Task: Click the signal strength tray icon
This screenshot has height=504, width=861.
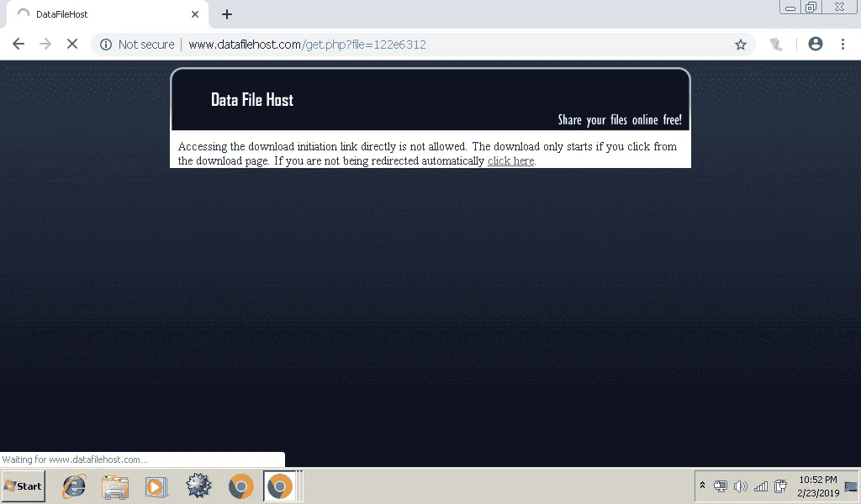Action: 760,486
